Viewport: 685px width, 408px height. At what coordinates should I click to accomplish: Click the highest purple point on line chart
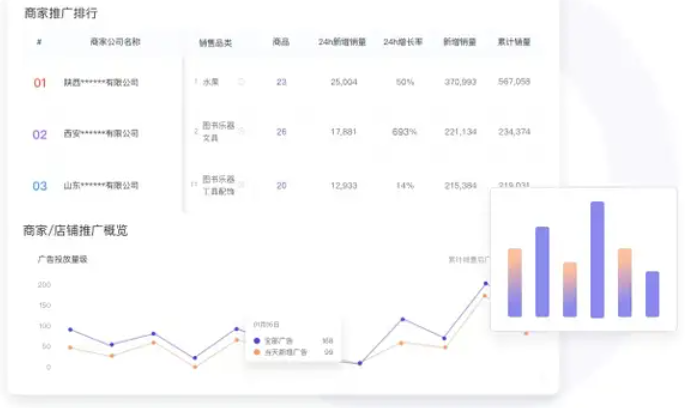coord(486,284)
